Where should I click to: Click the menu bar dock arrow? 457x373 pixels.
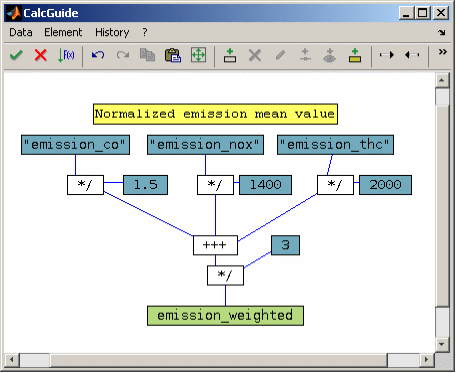pos(442,32)
